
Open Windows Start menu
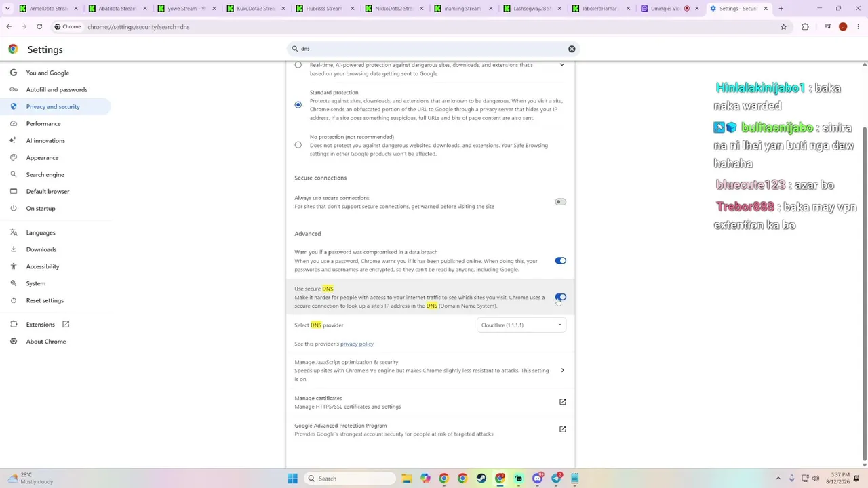click(292, 479)
